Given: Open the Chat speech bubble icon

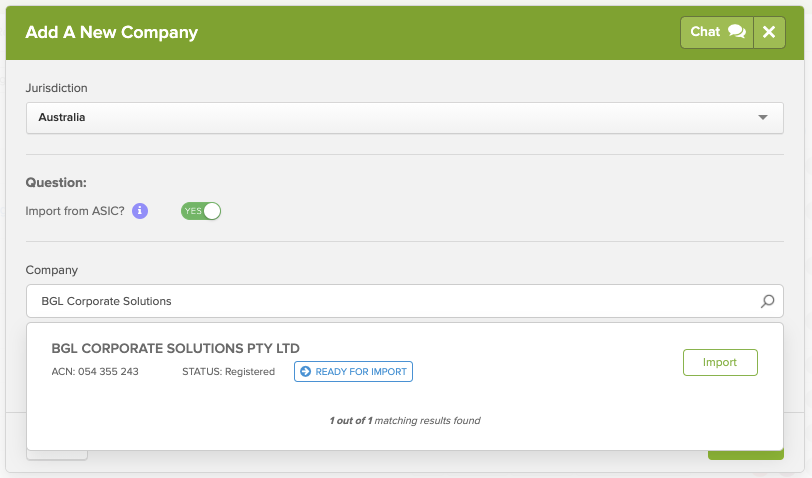Looking at the screenshot, I should coord(737,32).
